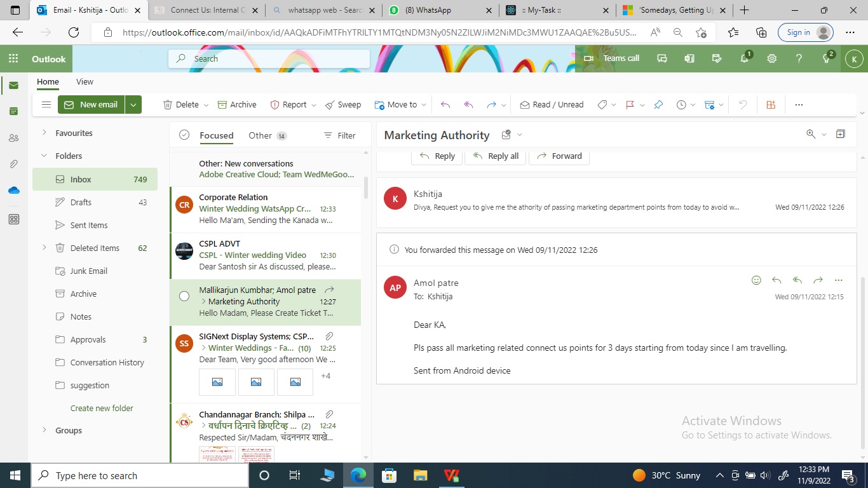The width and height of the screenshot is (868, 488).
Task: Open the Help question mark
Action: (799, 58)
